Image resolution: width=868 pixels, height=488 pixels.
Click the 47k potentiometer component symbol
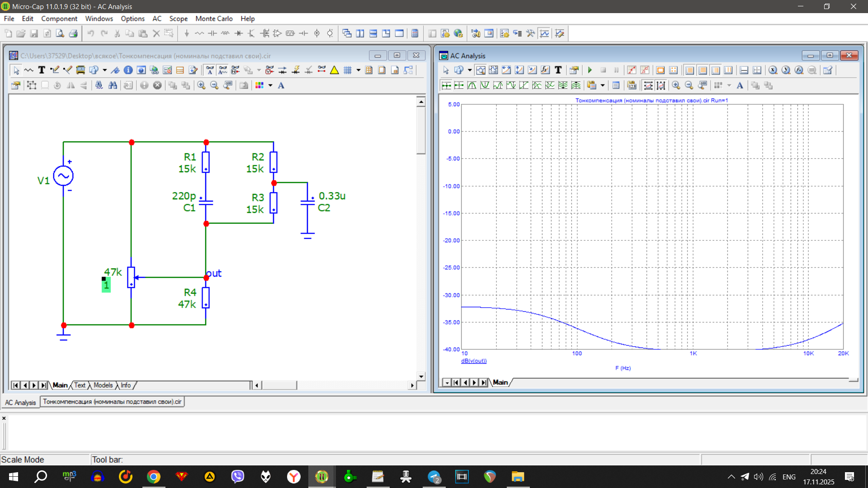coord(131,277)
